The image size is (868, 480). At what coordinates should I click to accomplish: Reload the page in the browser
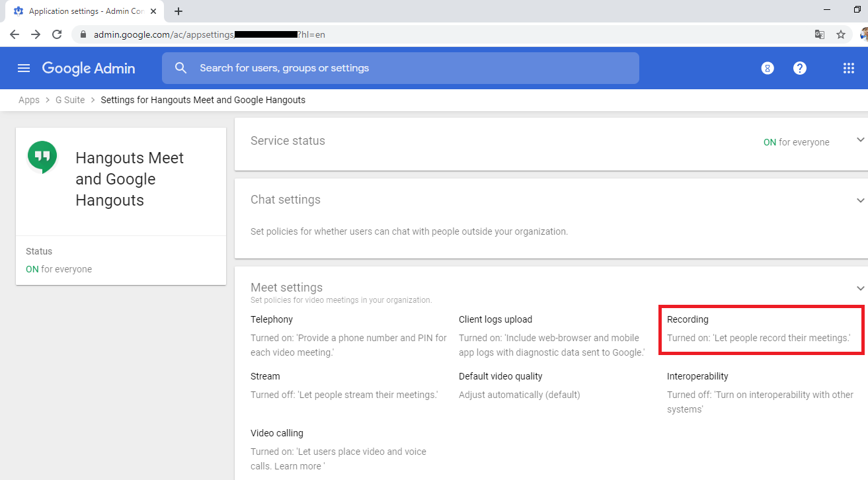tap(57, 34)
